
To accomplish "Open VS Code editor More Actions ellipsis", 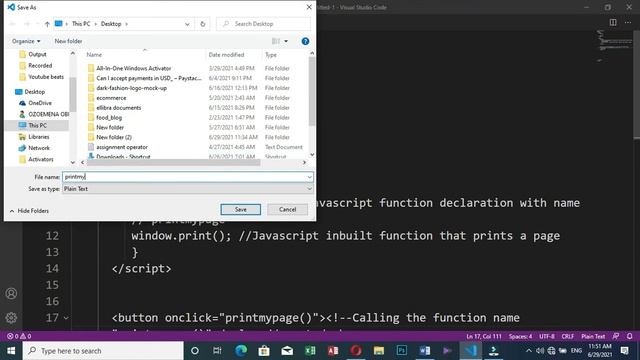I will [628, 22].
